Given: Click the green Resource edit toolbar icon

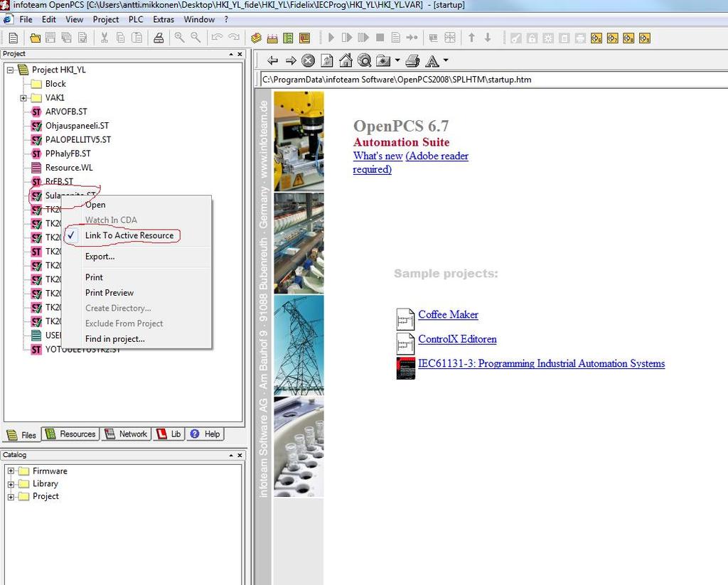Looking at the screenshot, I should point(289,38).
